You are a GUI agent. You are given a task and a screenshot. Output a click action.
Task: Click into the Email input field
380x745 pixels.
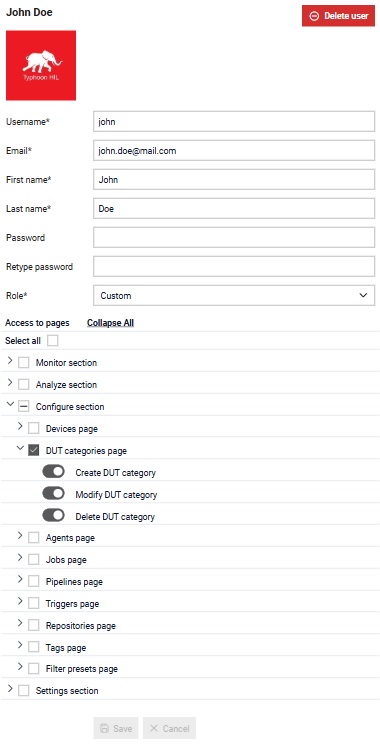click(x=234, y=151)
